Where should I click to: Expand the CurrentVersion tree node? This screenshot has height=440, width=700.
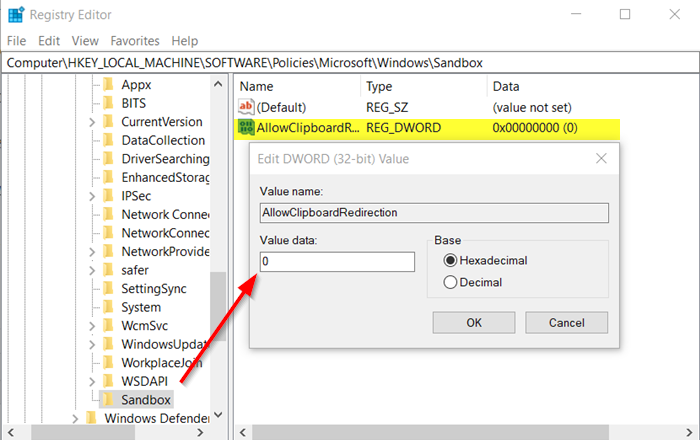coord(92,122)
